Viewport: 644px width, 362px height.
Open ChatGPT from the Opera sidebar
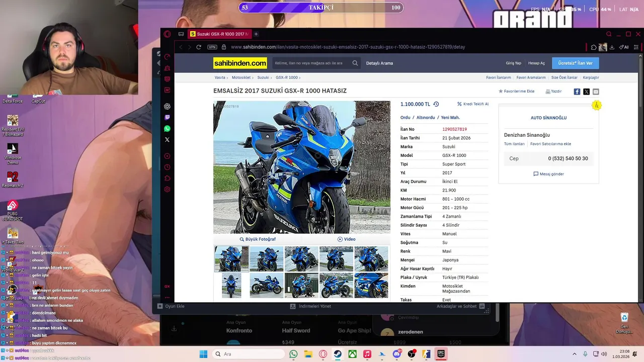point(167,107)
